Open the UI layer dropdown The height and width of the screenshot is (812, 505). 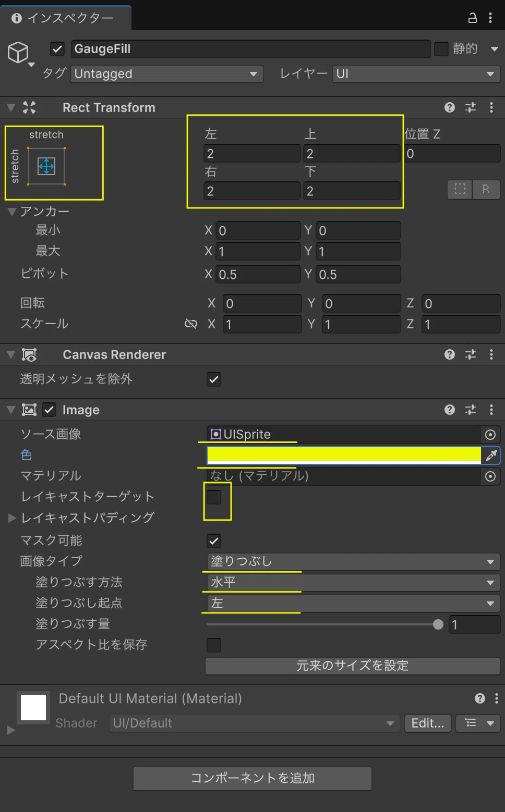coord(416,74)
